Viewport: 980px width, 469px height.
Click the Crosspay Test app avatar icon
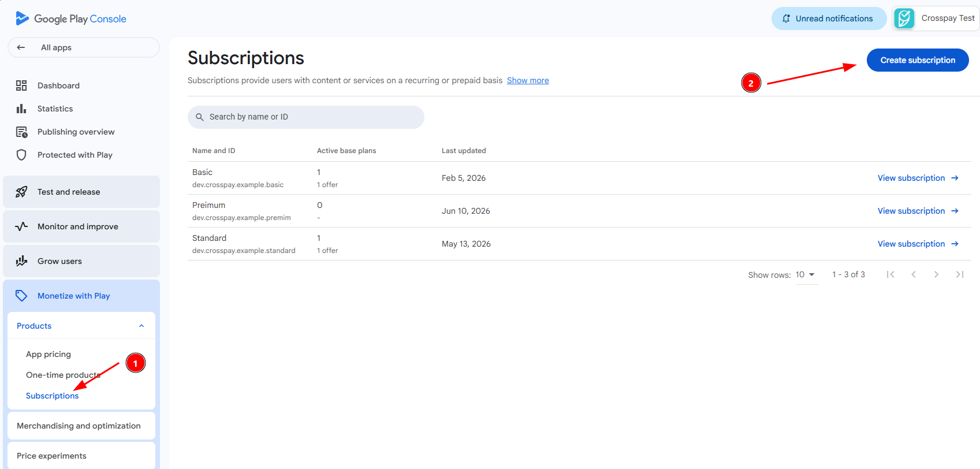[x=904, y=18]
